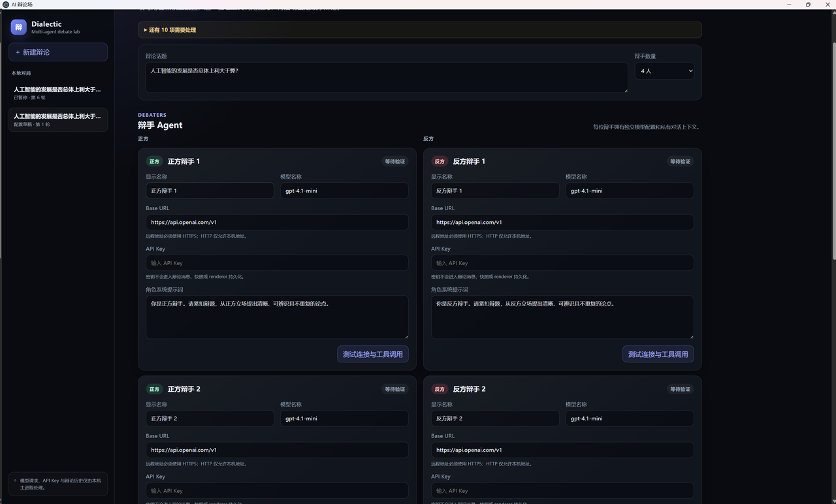The width and height of the screenshot is (836, 504).
Task: Expand the 还有 10 项需要处理 notice
Action: [x=420, y=30]
